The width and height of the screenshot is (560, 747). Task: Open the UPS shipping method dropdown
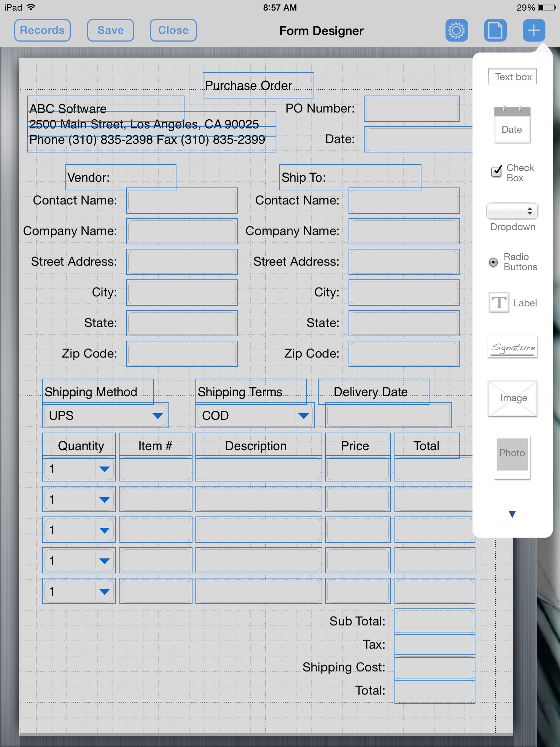[x=106, y=415]
